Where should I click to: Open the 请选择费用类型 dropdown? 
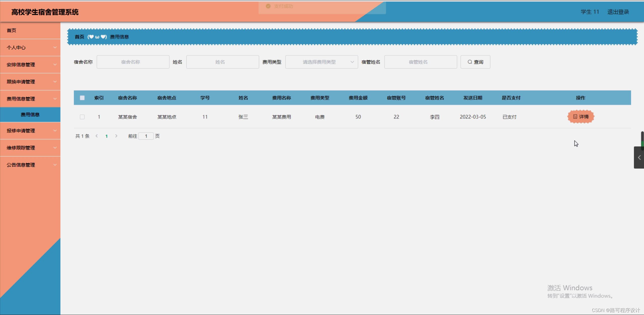(321, 62)
